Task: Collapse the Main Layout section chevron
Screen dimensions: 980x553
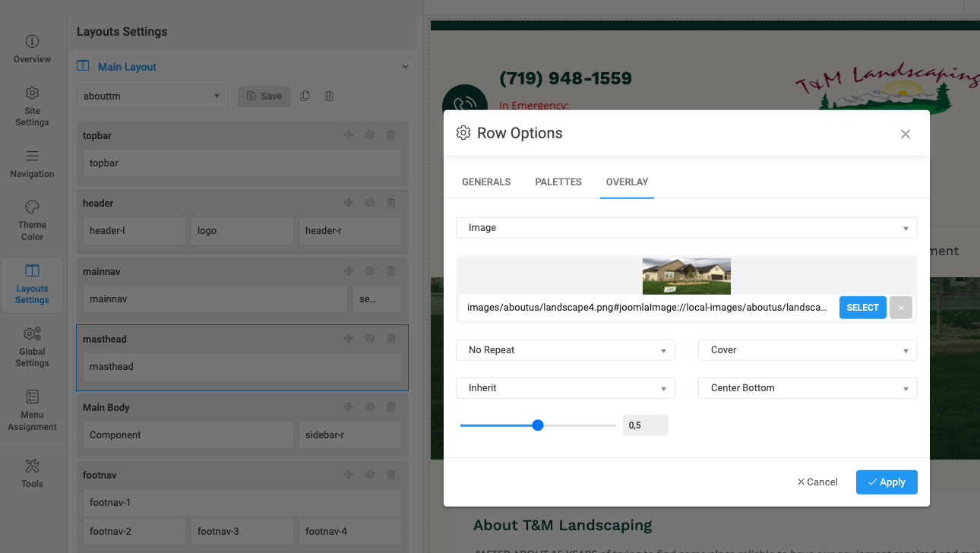Action: (x=405, y=67)
